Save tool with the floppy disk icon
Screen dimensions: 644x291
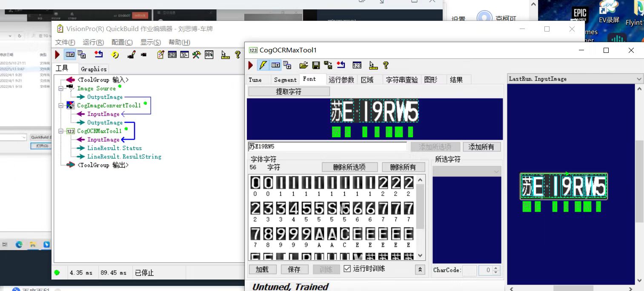[x=316, y=65]
